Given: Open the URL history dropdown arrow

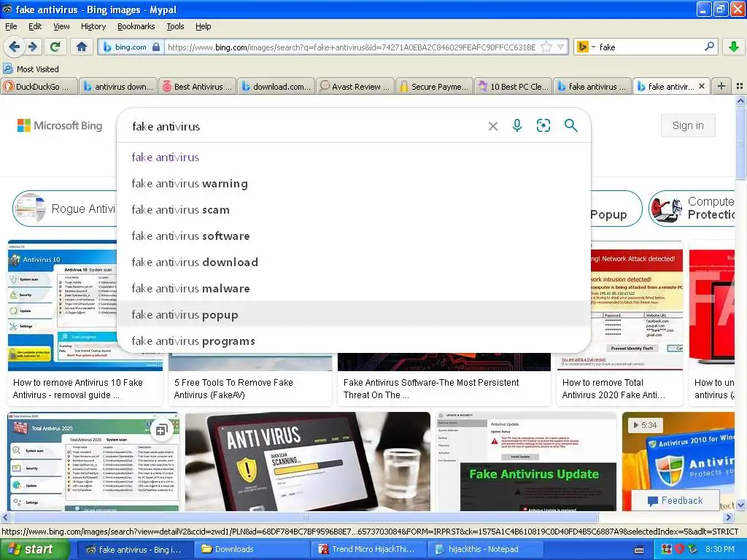Looking at the screenshot, I should 561,47.
